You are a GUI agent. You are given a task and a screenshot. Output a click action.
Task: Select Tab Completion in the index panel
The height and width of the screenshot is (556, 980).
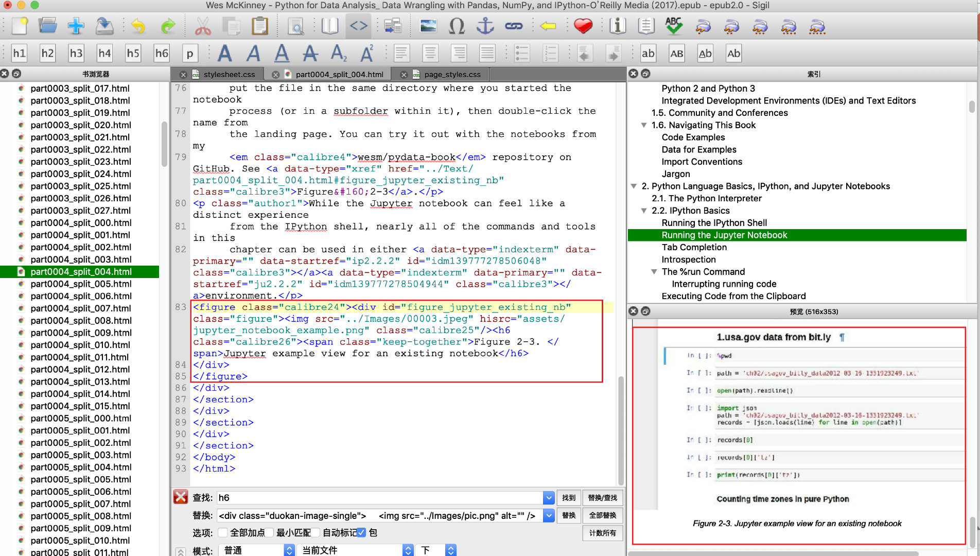click(694, 247)
